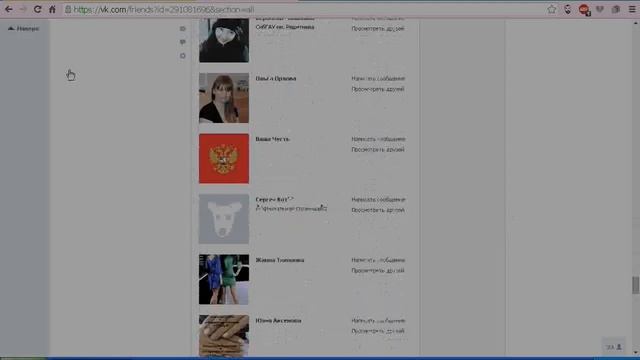Click Написать сообщение beside the hands avatar

pyautogui.click(x=378, y=321)
